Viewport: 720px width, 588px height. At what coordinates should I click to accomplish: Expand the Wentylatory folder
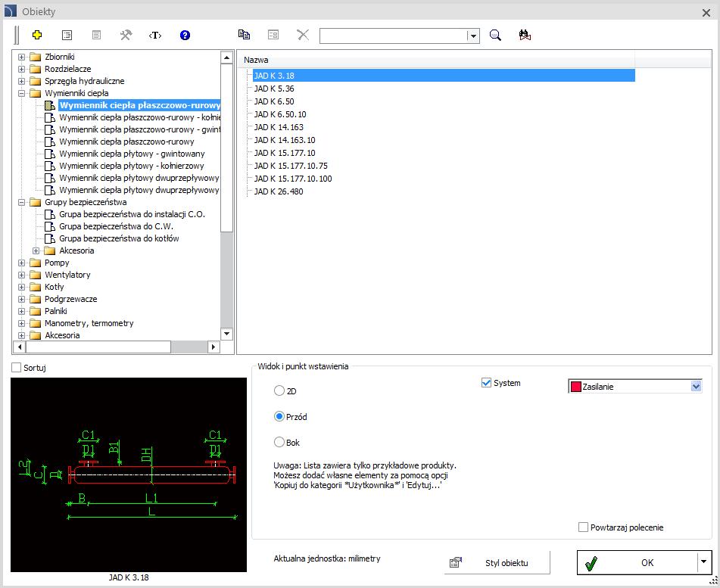(x=22, y=275)
